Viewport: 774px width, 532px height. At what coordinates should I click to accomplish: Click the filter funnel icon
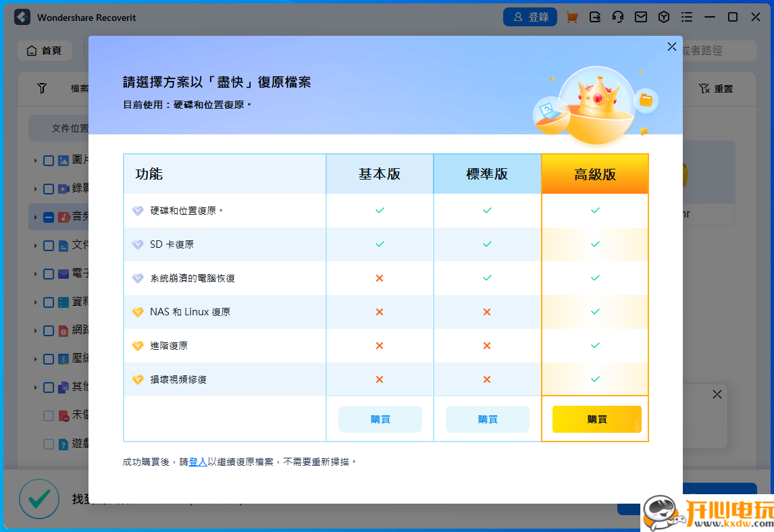(42, 88)
